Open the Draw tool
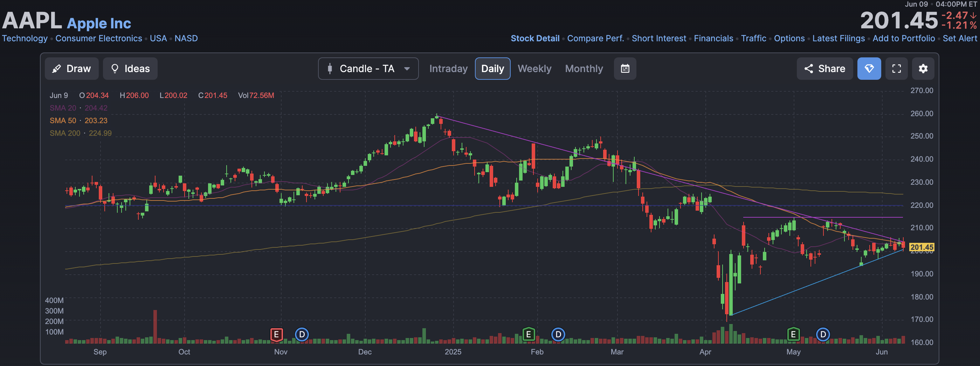 pyautogui.click(x=71, y=69)
